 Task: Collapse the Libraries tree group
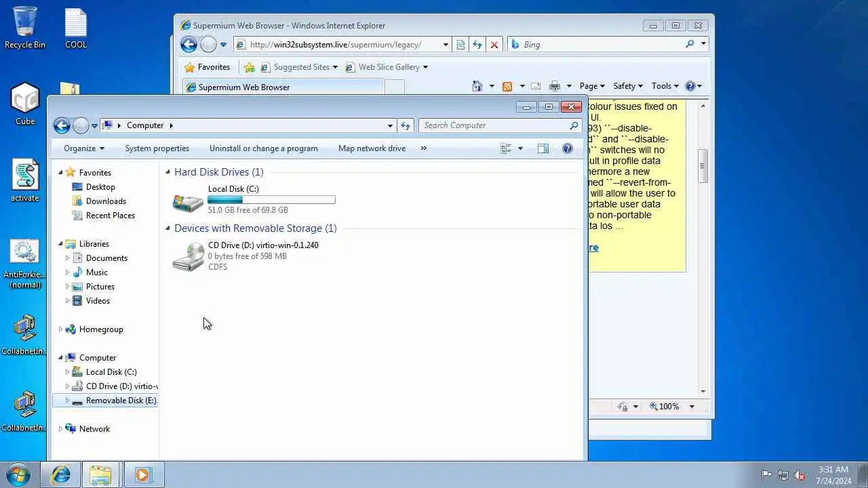(x=60, y=244)
